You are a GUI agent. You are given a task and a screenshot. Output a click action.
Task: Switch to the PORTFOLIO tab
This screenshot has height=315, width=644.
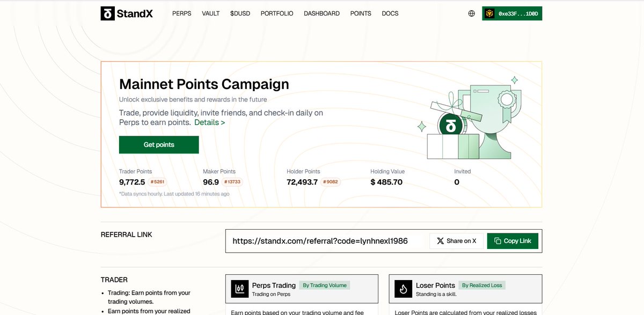pyautogui.click(x=277, y=13)
